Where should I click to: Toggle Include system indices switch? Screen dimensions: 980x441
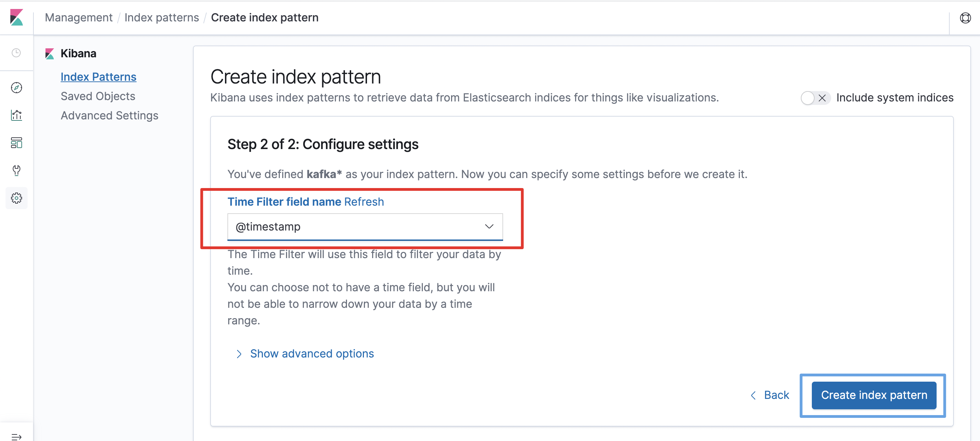pos(815,98)
